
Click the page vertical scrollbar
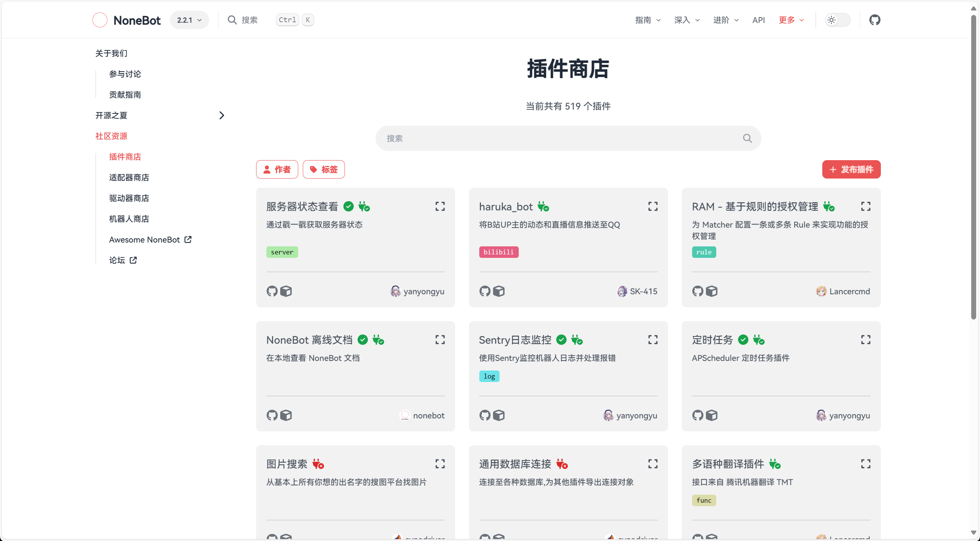click(x=973, y=167)
